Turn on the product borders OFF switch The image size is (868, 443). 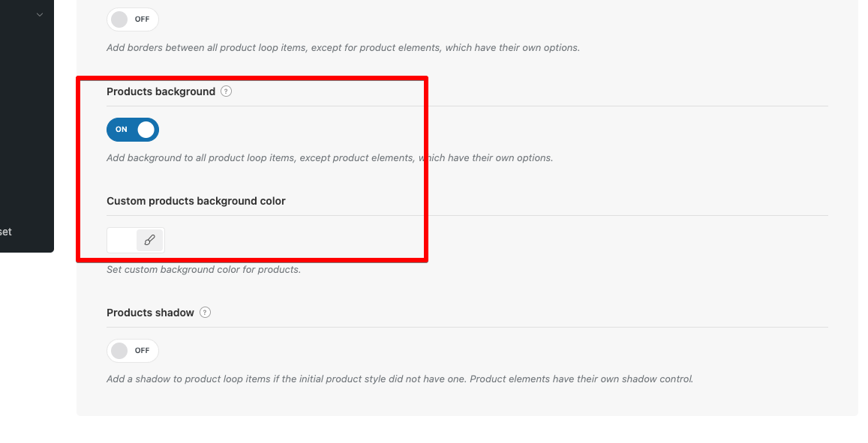click(x=133, y=19)
